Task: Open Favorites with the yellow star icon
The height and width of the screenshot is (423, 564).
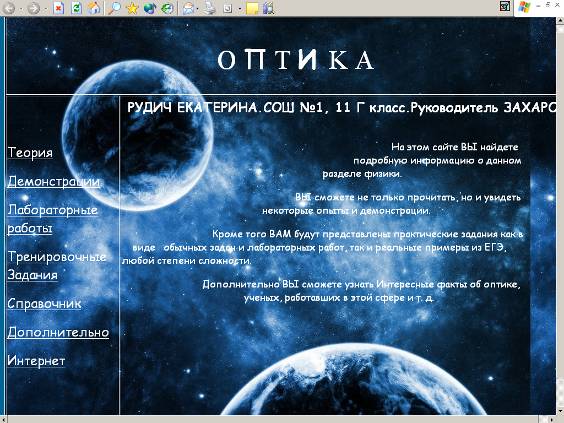Action: 132,8
